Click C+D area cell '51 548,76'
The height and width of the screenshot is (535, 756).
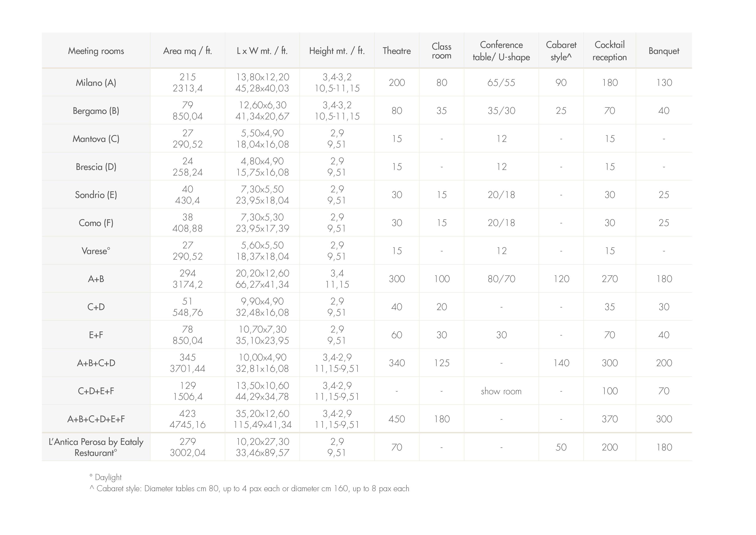(x=187, y=307)
